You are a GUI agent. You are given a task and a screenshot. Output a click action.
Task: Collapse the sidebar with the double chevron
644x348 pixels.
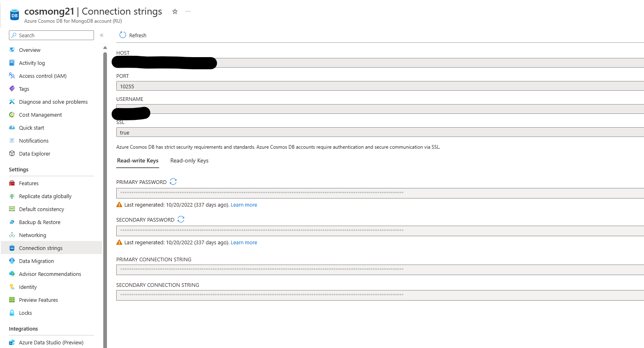102,35
